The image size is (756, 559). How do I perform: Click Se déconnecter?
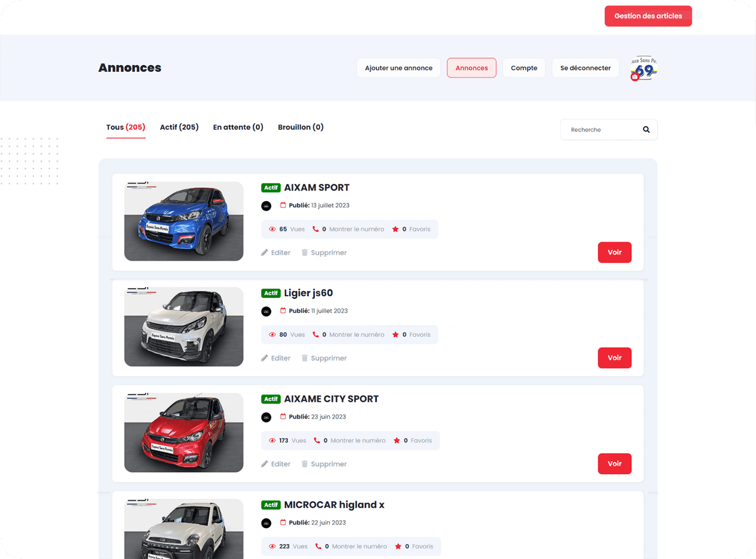585,68
